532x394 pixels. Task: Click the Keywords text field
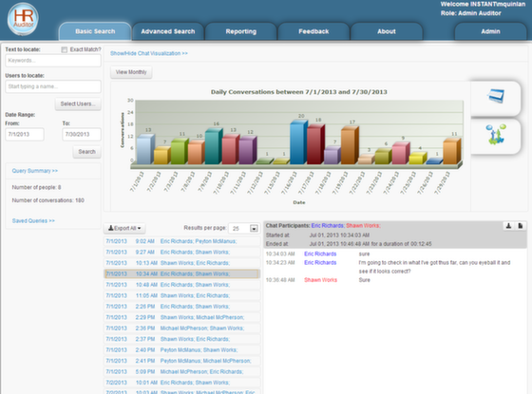pyautogui.click(x=53, y=61)
